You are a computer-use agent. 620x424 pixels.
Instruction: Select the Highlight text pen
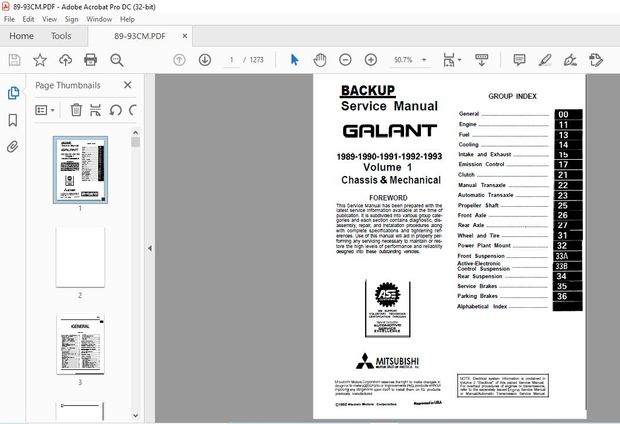545,60
